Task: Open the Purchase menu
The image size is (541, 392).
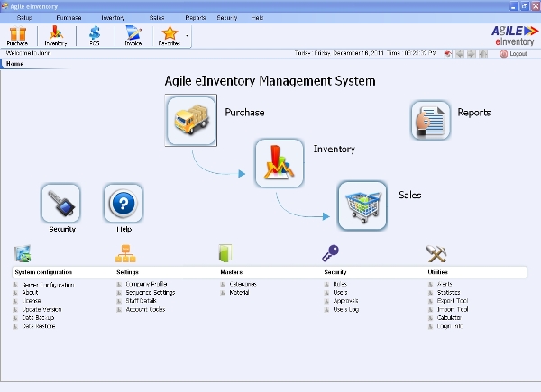Action: point(69,18)
